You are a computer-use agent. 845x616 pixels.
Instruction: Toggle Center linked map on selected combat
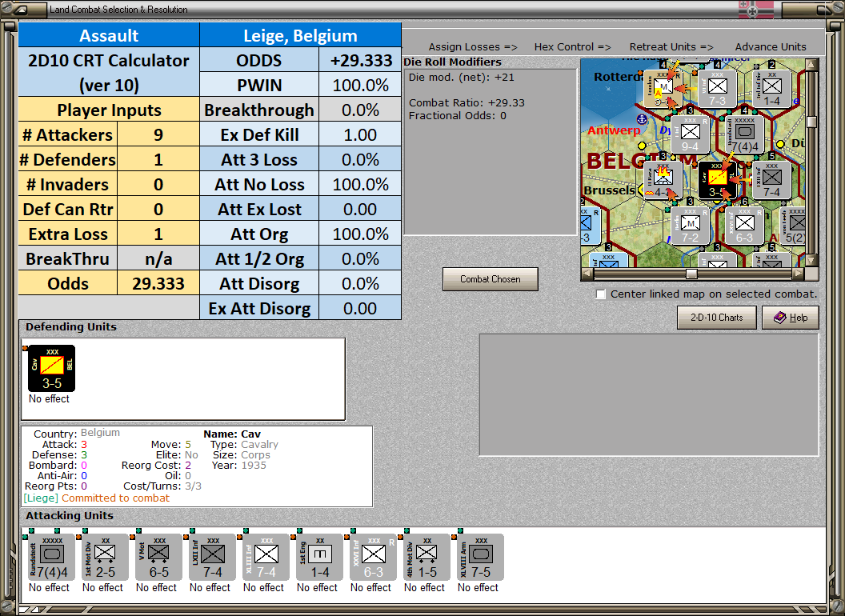[601, 294]
